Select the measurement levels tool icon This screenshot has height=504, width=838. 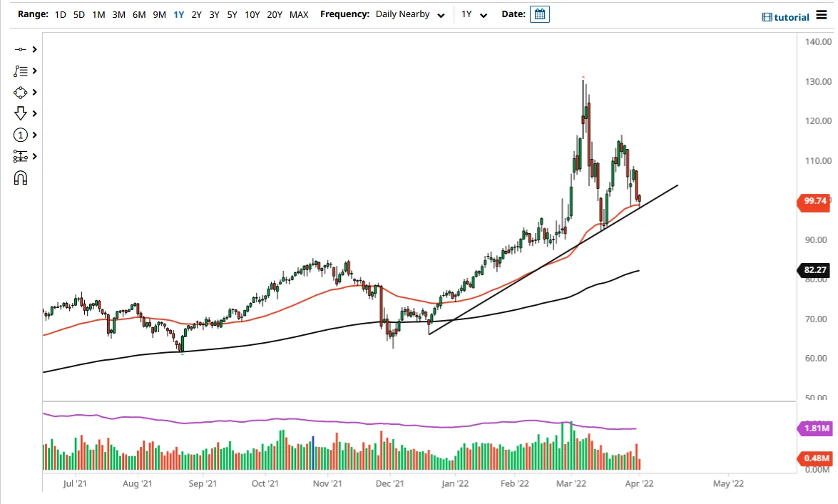[20, 156]
